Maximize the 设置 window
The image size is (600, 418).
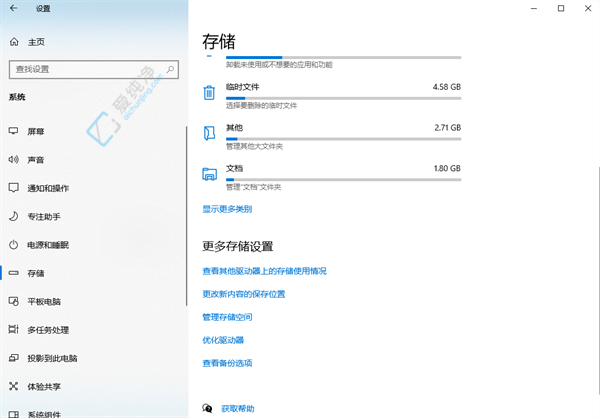561,8
